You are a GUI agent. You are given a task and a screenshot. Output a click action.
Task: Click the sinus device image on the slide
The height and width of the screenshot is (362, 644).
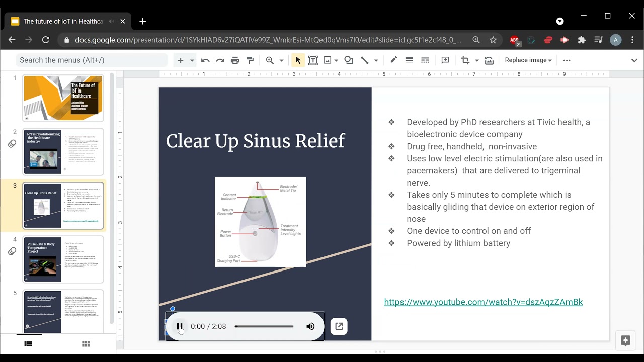click(x=260, y=222)
